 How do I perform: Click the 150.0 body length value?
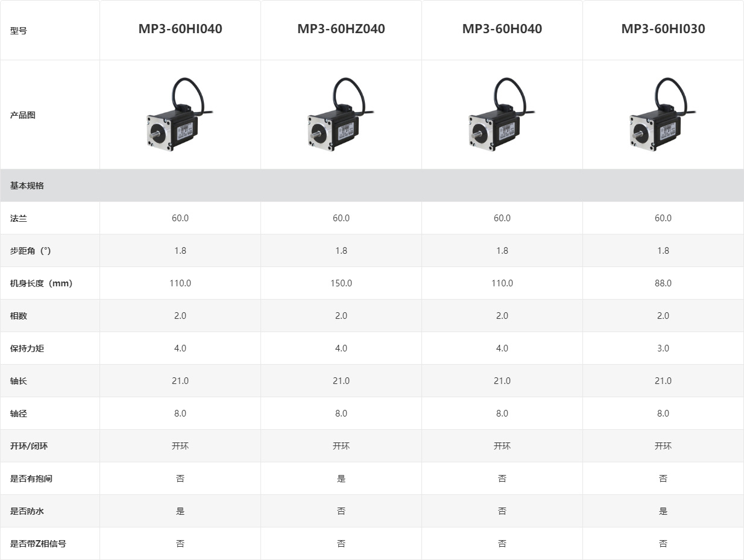(x=341, y=283)
